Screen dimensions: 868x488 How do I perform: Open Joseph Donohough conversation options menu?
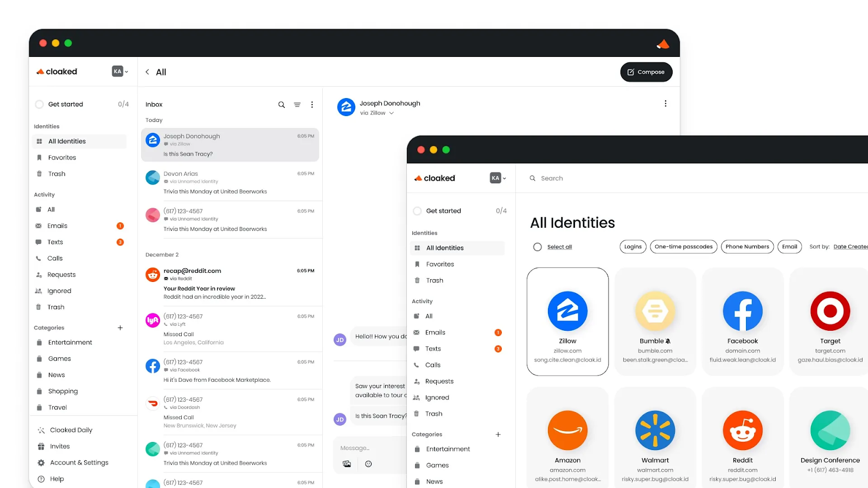pos(666,104)
